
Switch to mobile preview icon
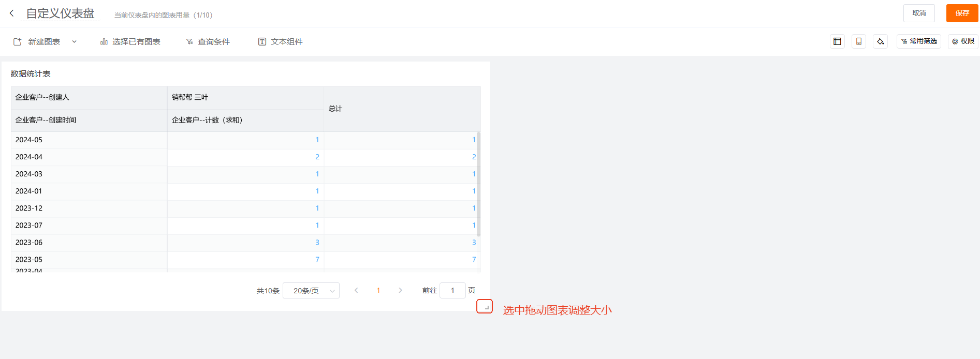[x=859, y=41]
